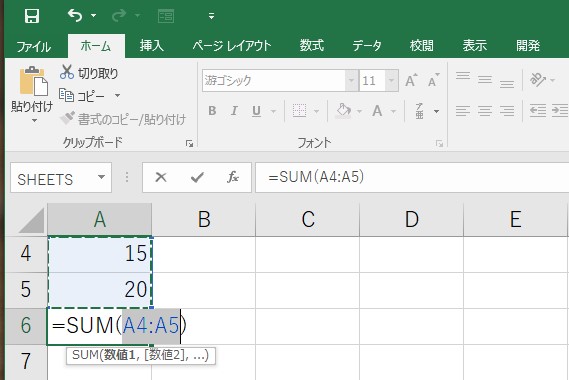
Task: Click the decrease font size icon
Action: (433, 80)
